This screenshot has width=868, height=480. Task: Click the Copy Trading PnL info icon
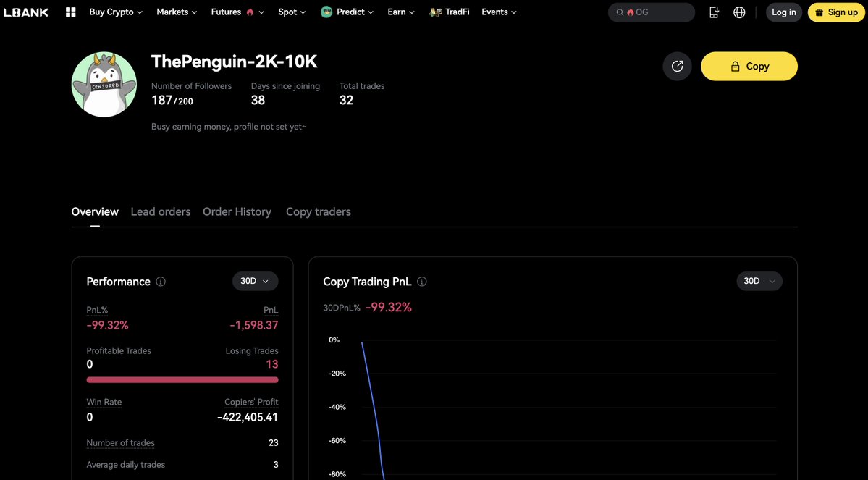(422, 282)
